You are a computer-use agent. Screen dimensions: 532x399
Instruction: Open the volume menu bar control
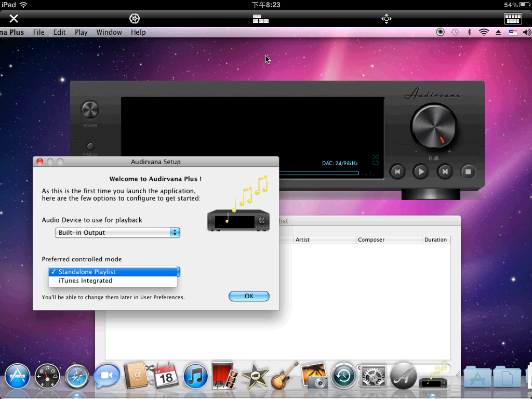[x=527, y=33]
